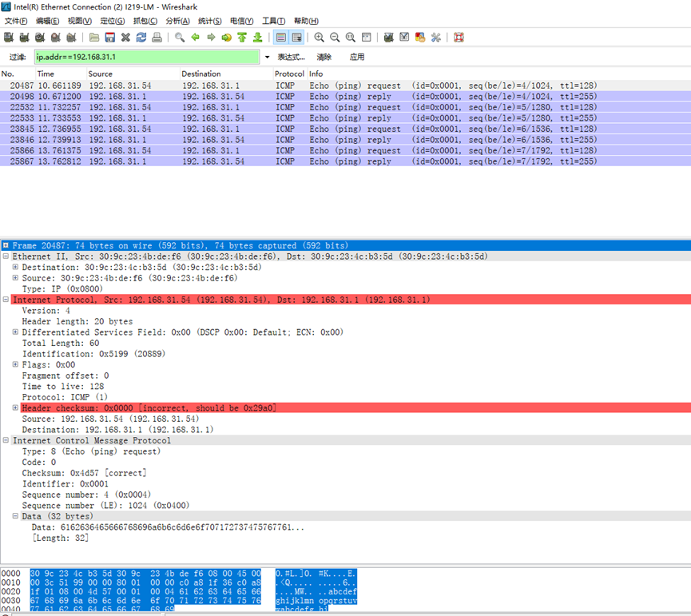Go to a specific packet number
The image size is (691, 616).
(227, 38)
